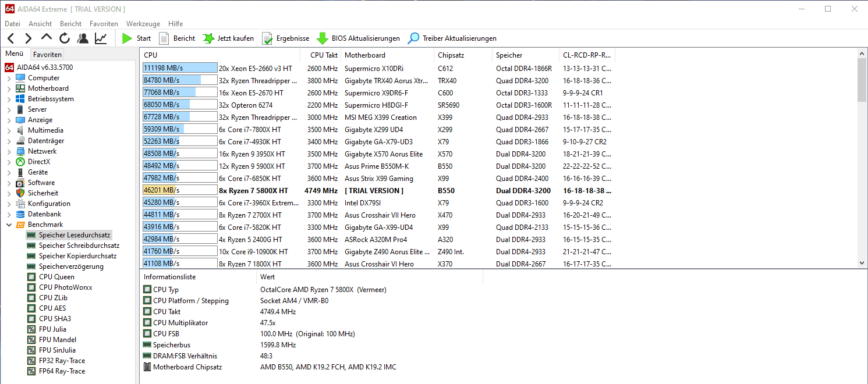This screenshot has width=868, height=384.
Task: Select Speicher Kopierdurchsatz benchmark
Action: [77, 256]
